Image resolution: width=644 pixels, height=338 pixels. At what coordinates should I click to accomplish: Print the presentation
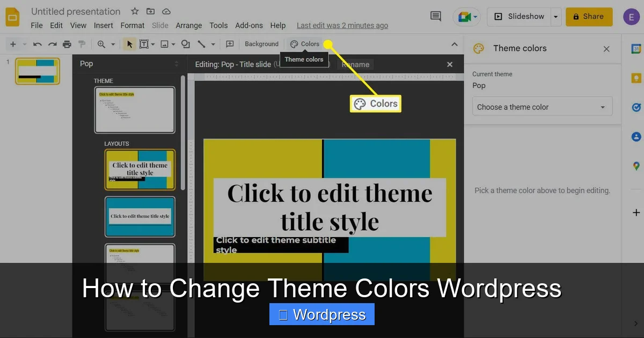tap(67, 44)
